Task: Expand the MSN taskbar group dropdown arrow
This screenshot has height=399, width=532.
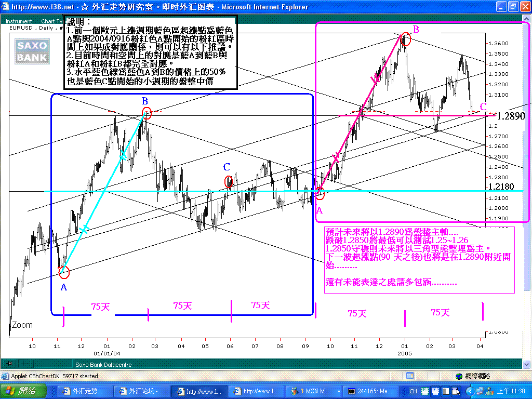Action: pos(338,392)
